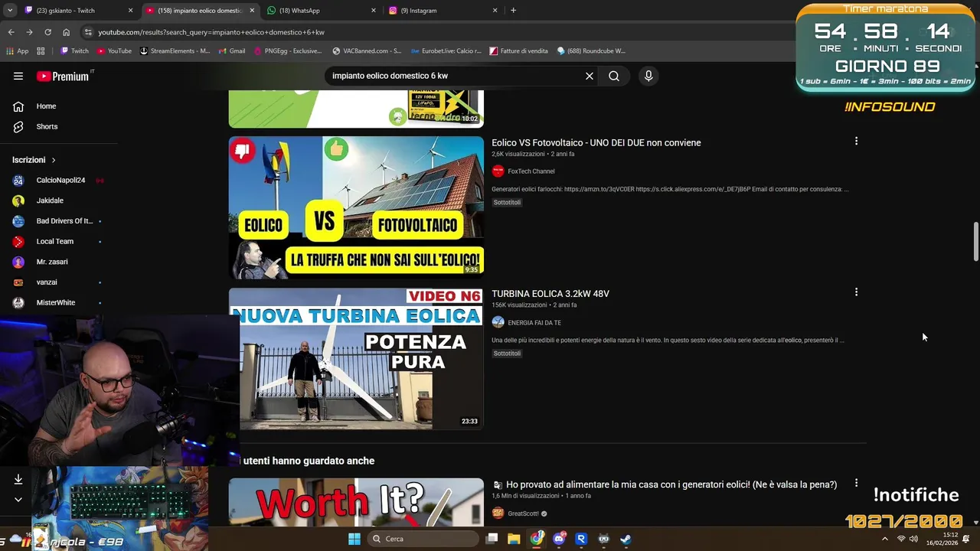Image resolution: width=980 pixels, height=551 pixels.
Task: Open the Twitch bookmark
Action: (x=74, y=51)
